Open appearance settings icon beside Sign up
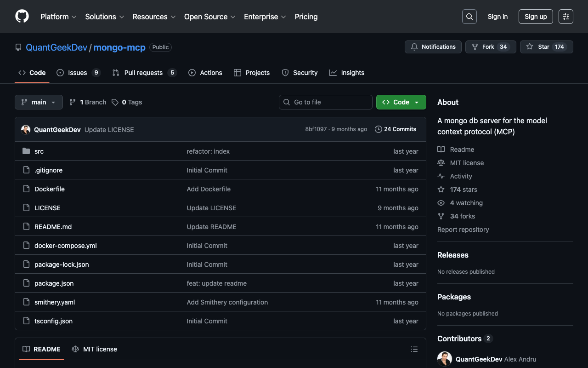 pyautogui.click(x=566, y=17)
